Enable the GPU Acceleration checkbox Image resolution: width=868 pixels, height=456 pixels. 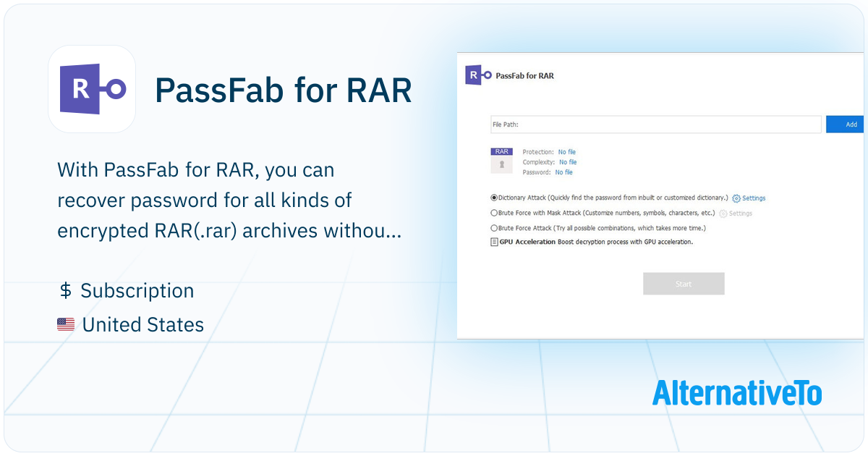[494, 242]
